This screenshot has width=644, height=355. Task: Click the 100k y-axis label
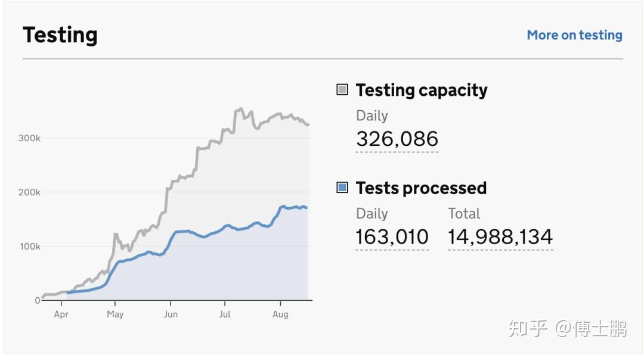pyautogui.click(x=29, y=247)
